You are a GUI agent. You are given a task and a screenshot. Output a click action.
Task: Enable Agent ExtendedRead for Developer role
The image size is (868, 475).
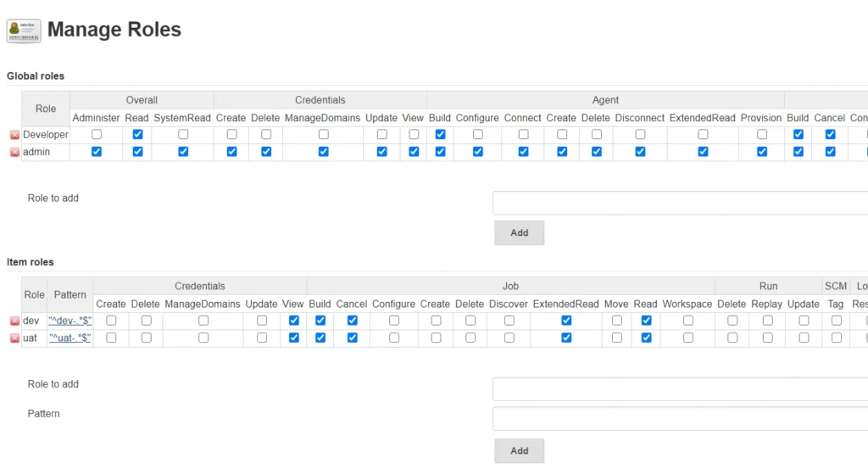click(x=703, y=134)
